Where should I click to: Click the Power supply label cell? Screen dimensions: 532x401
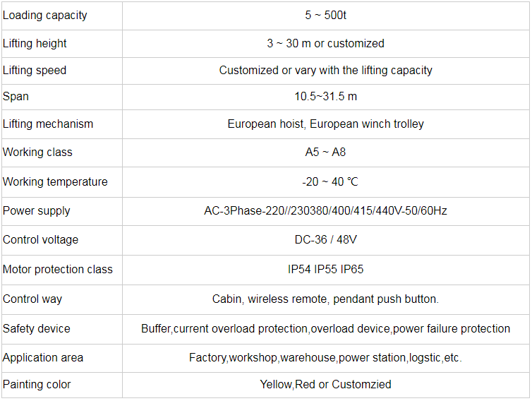point(37,211)
